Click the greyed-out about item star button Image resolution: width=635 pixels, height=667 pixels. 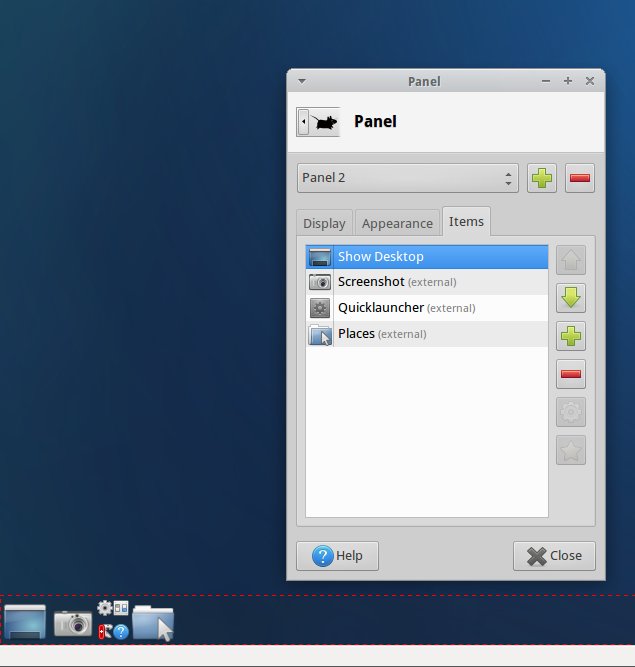[571, 450]
